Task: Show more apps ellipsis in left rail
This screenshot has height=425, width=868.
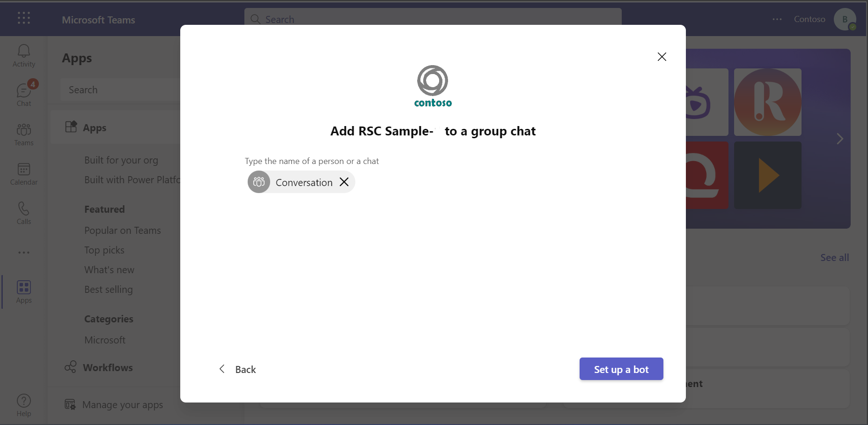Action: coord(24,253)
